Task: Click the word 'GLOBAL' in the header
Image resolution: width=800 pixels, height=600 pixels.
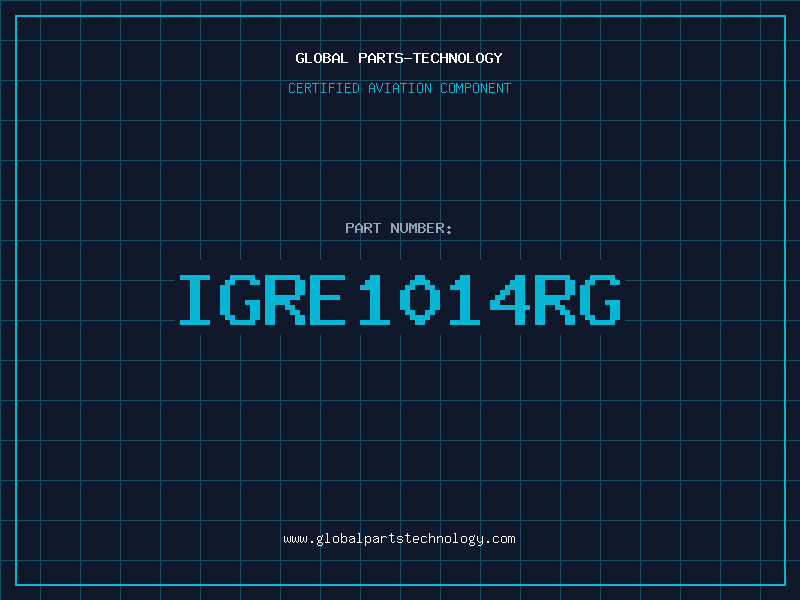Action: point(320,58)
